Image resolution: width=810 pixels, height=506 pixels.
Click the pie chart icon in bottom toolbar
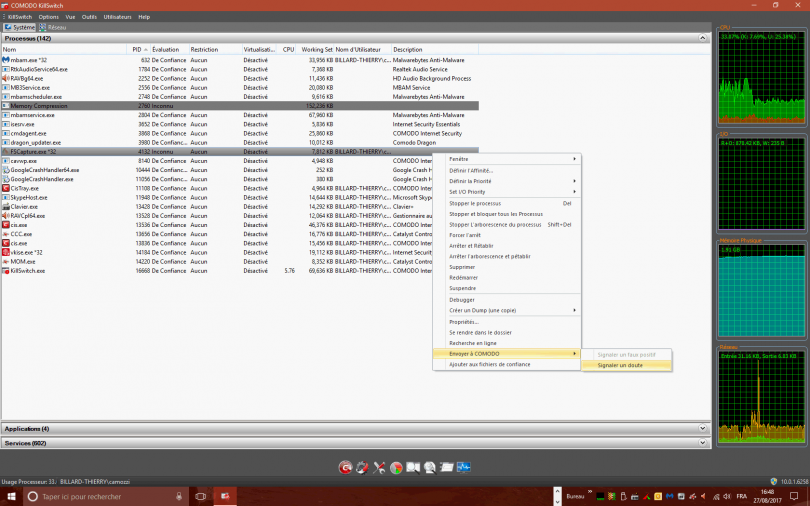(x=396, y=467)
